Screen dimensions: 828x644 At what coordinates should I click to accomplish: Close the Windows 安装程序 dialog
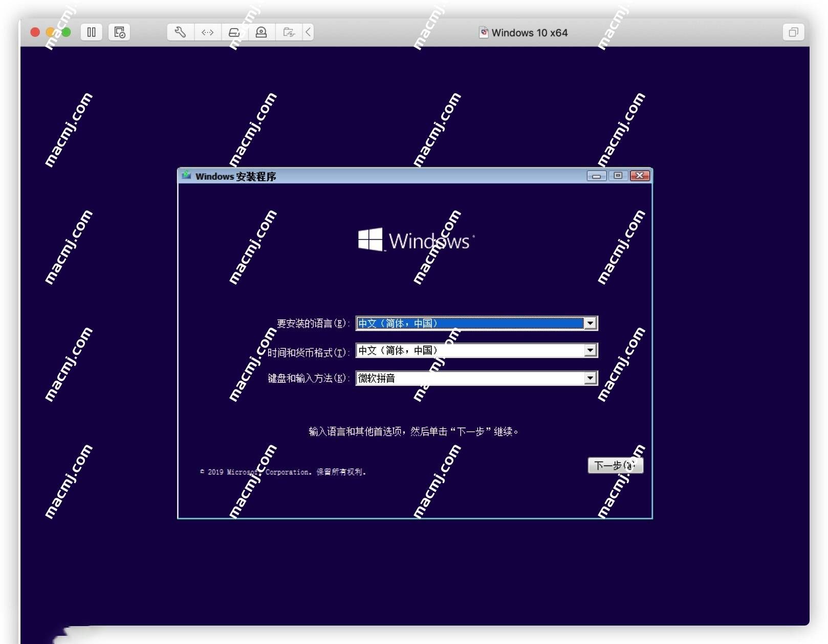click(x=640, y=176)
